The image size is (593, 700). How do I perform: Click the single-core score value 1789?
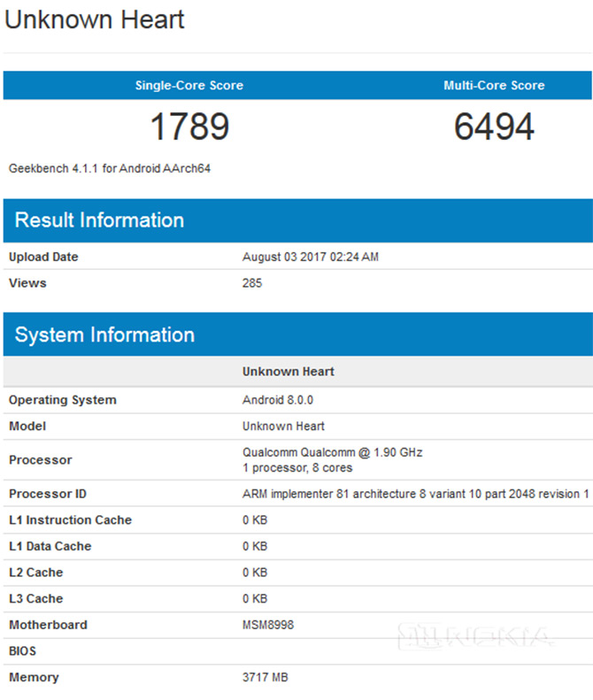[x=189, y=127]
